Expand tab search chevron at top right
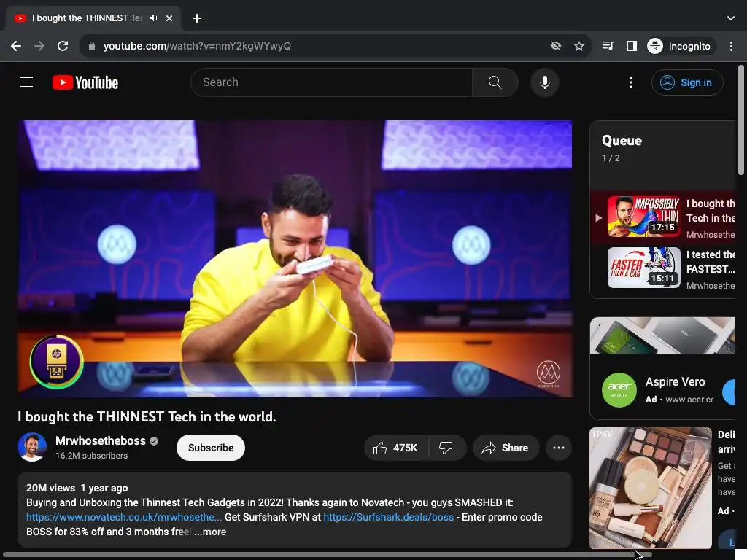The image size is (747, 560). coord(731,18)
